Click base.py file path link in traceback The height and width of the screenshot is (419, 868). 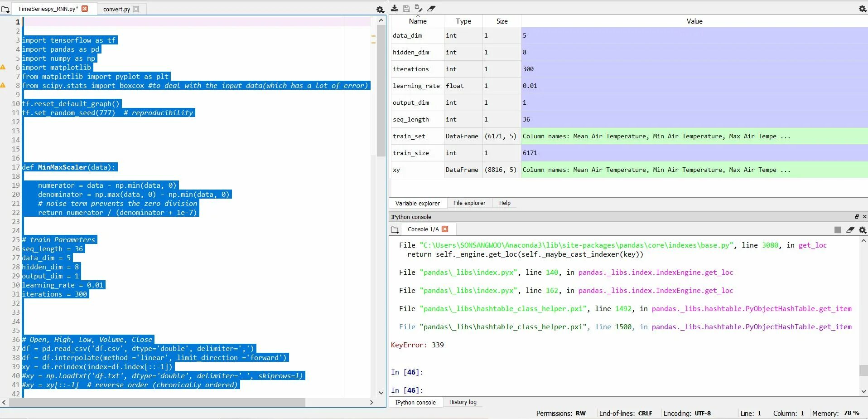575,245
